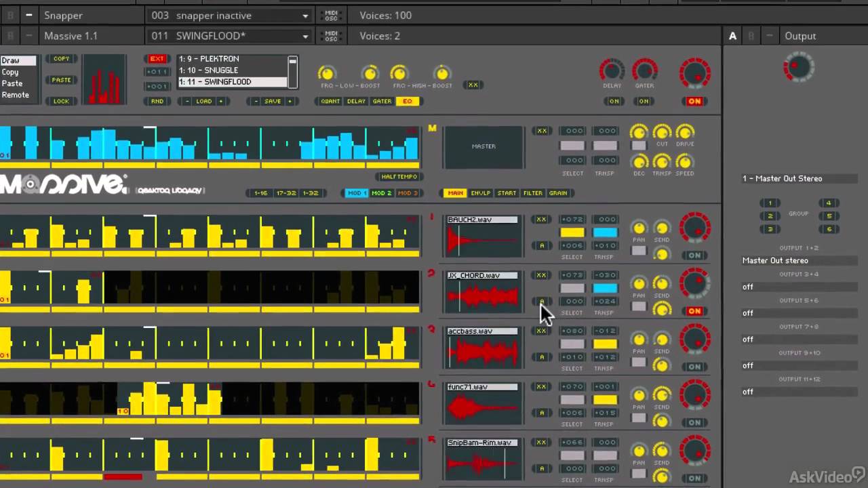Click the XX button in BAUCH2.wav row
This screenshot has width=868, height=488.
click(541, 220)
